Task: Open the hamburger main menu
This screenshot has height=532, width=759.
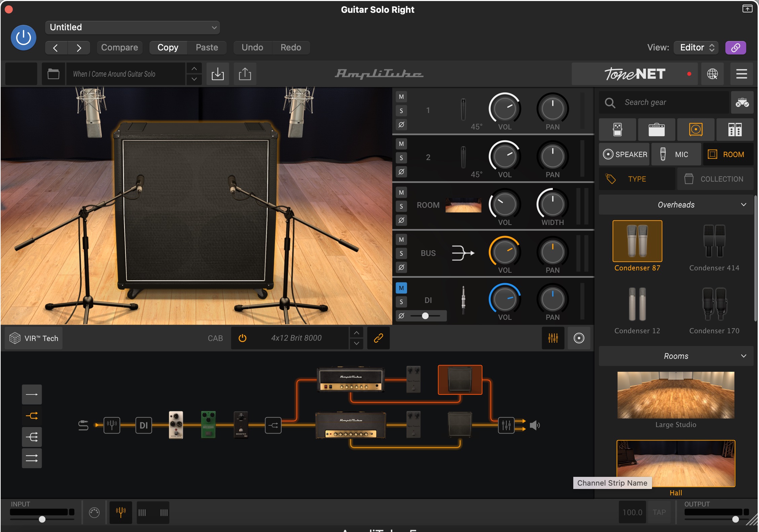Action: pos(742,74)
